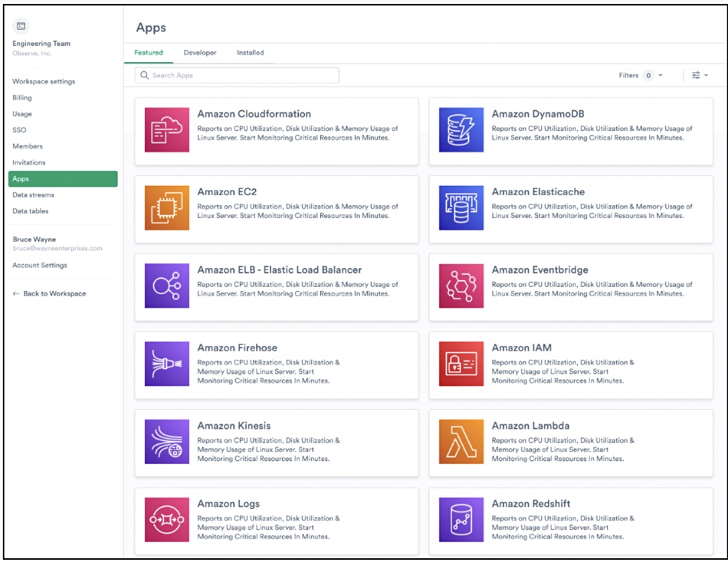
Task: Open the Amazon Kinesis title
Action: (234, 426)
